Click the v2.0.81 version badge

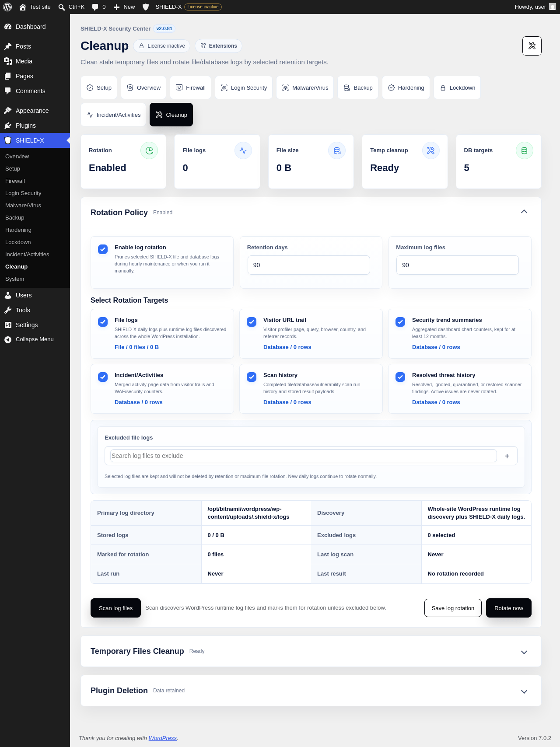pyautogui.click(x=164, y=29)
